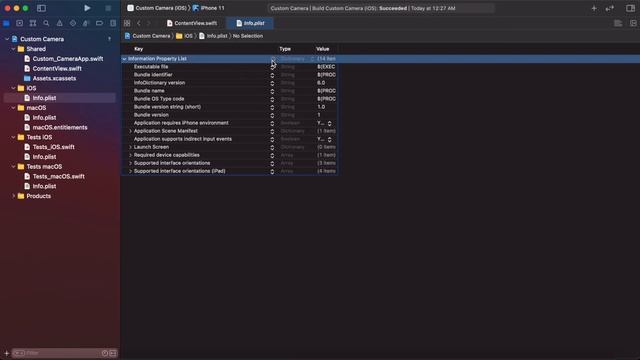Open the Breakpoint navigator

pyautogui.click(x=99, y=23)
